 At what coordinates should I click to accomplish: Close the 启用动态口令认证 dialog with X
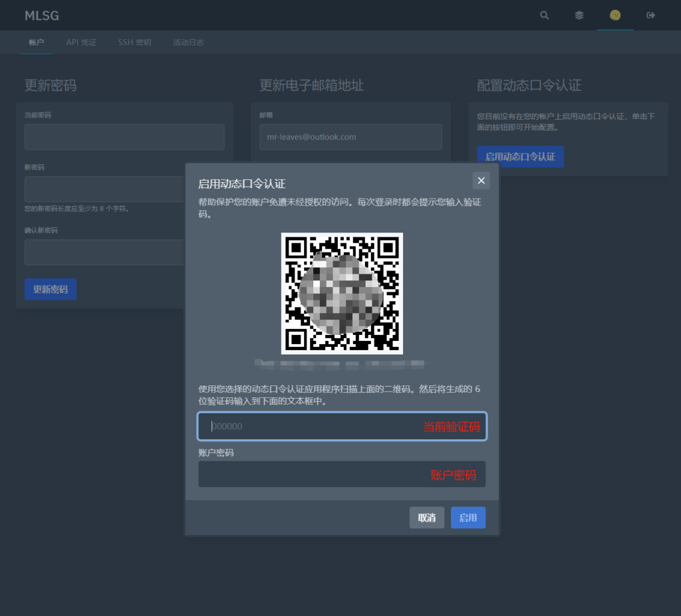[x=481, y=180]
